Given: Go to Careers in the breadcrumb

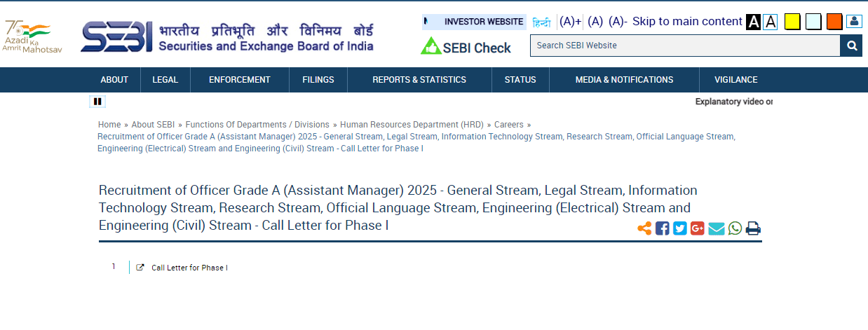Looking at the screenshot, I should pos(508,125).
